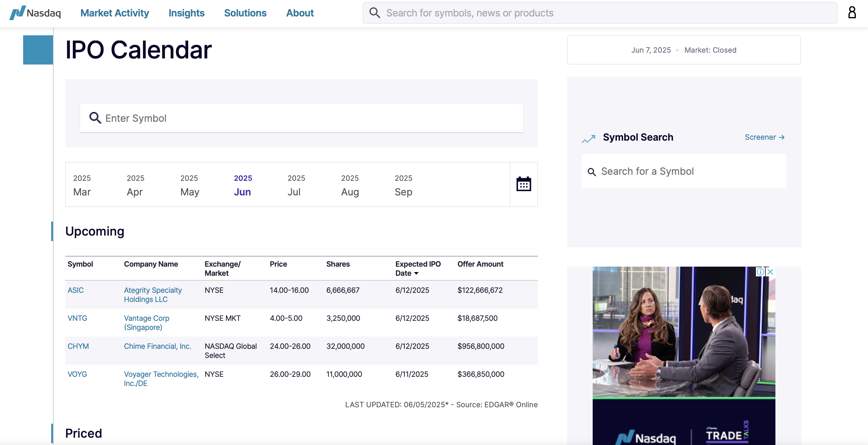Select the 2025 Sep tab
Viewport: 868px width, 445px height.
(x=403, y=185)
